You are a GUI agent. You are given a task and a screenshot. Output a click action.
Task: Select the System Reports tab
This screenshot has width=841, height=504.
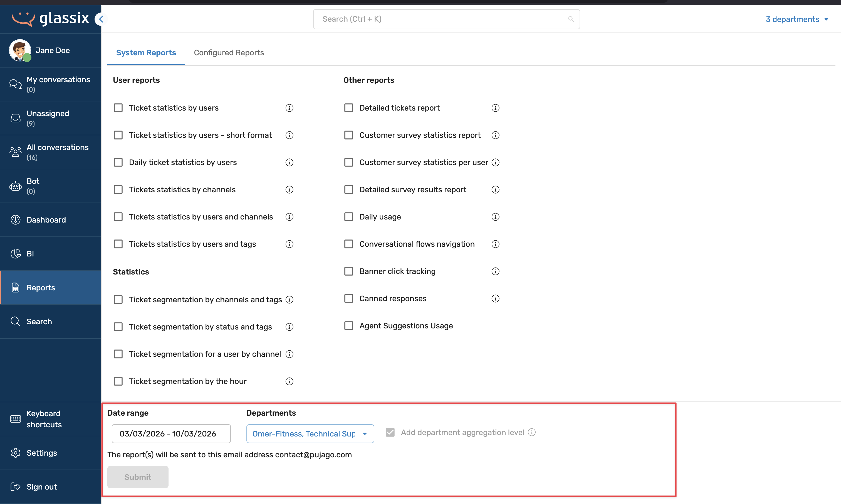[x=146, y=53]
